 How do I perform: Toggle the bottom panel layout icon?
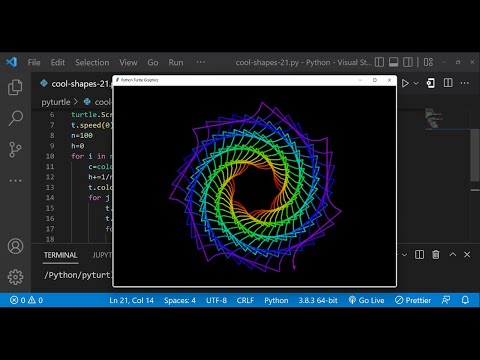pyautogui.click(x=394, y=62)
